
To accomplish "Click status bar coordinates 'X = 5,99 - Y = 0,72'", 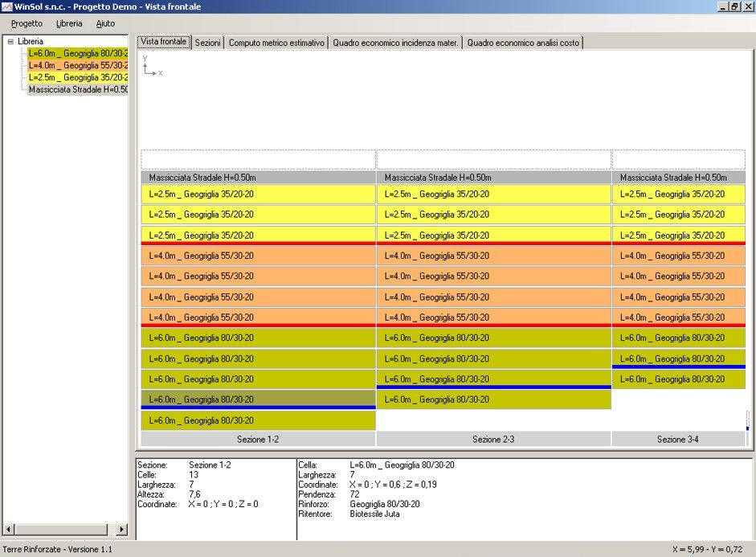I will pos(707,549).
